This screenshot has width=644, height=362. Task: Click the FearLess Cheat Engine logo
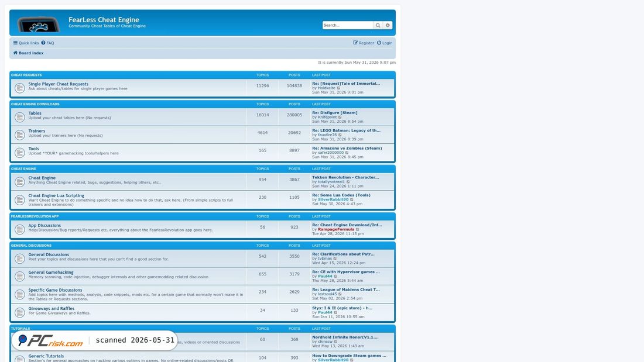[x=38, y=24]
